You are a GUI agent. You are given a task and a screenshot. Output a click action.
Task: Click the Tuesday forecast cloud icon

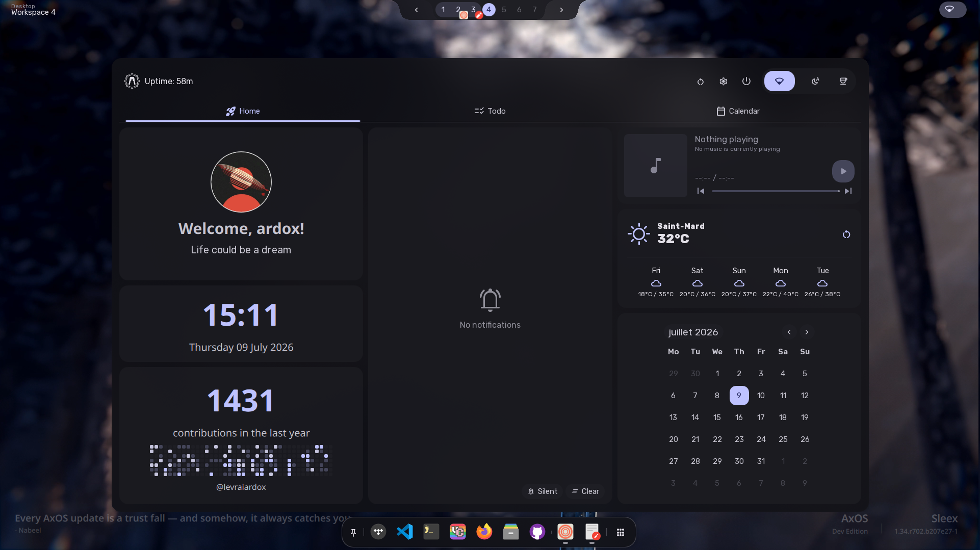[822, 283]
